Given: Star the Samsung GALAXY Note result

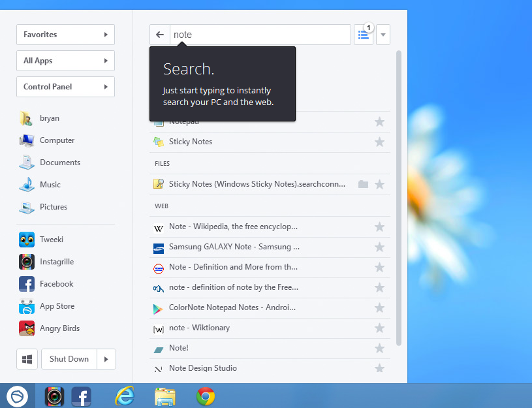Looking at the screenshot, I should [x=379, y=247].
